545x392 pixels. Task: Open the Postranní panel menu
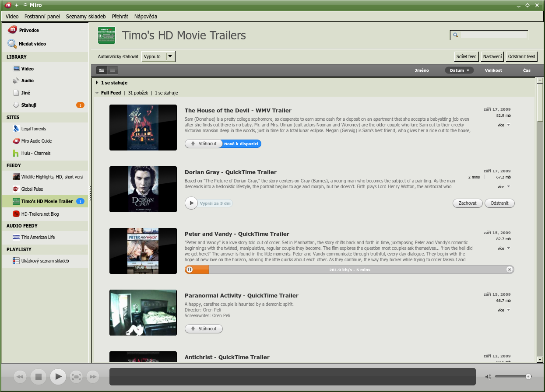click(x=42, y=17)
